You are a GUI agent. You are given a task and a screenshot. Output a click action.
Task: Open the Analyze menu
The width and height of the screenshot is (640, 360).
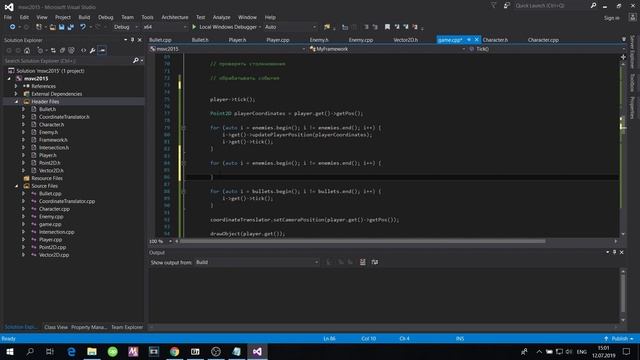tap(221, 17)
